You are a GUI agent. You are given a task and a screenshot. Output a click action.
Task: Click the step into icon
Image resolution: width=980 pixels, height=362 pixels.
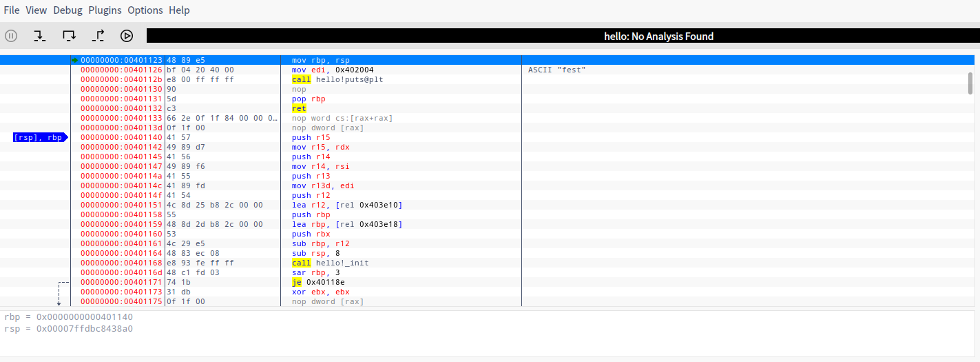(x=40, y=36)
